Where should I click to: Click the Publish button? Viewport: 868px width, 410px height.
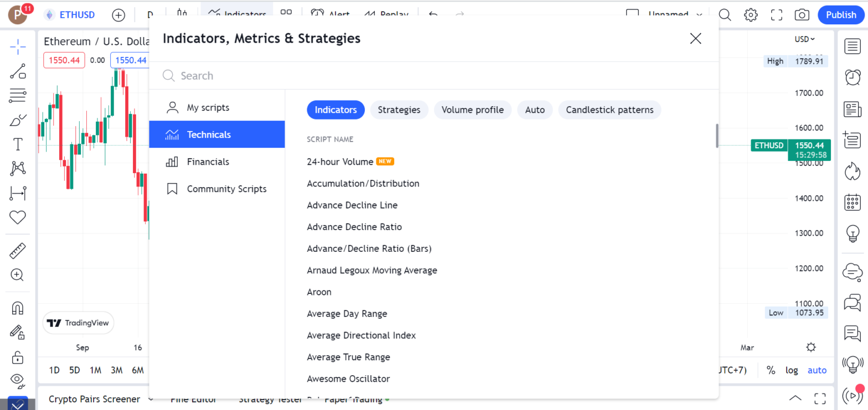point(841,15)
